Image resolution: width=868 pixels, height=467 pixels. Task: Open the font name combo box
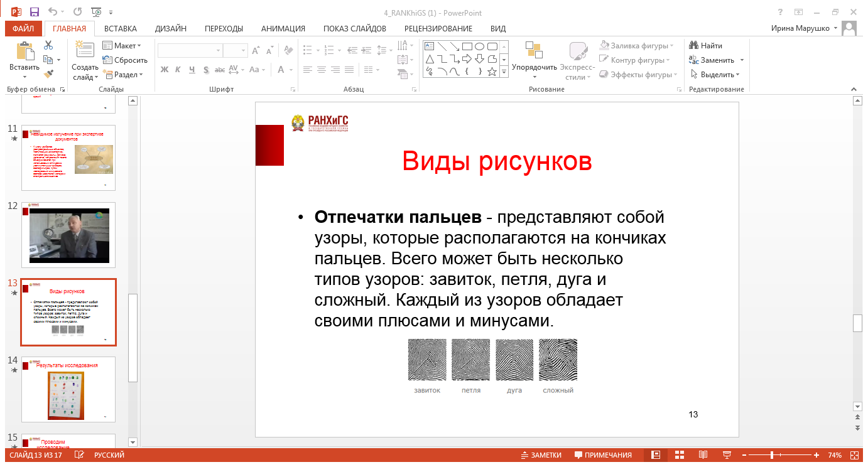point(190,50)
